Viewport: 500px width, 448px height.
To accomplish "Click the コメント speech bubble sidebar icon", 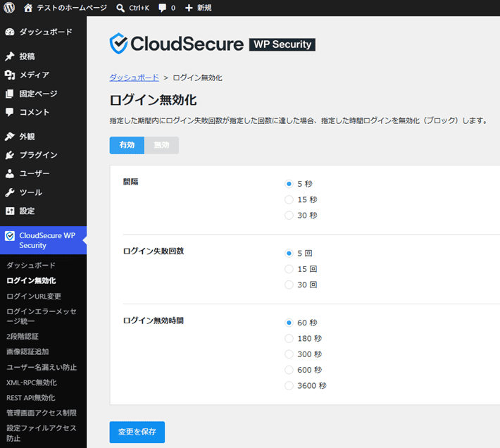I will point(10,112).
